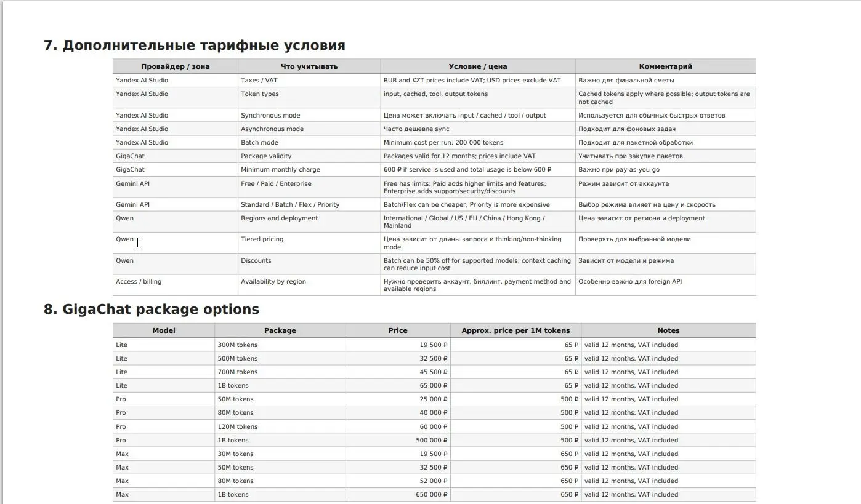Click the 'Taxes / VAT' cell

309,81
